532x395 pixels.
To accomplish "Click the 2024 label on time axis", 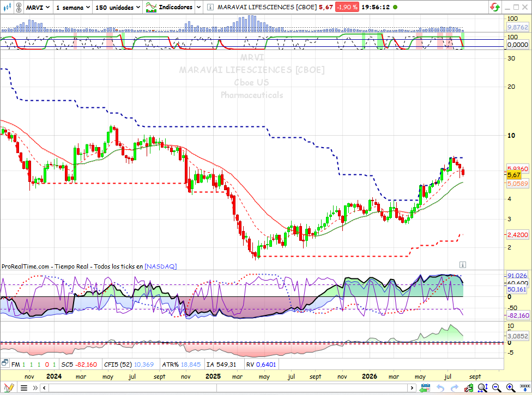I will 54,376.
